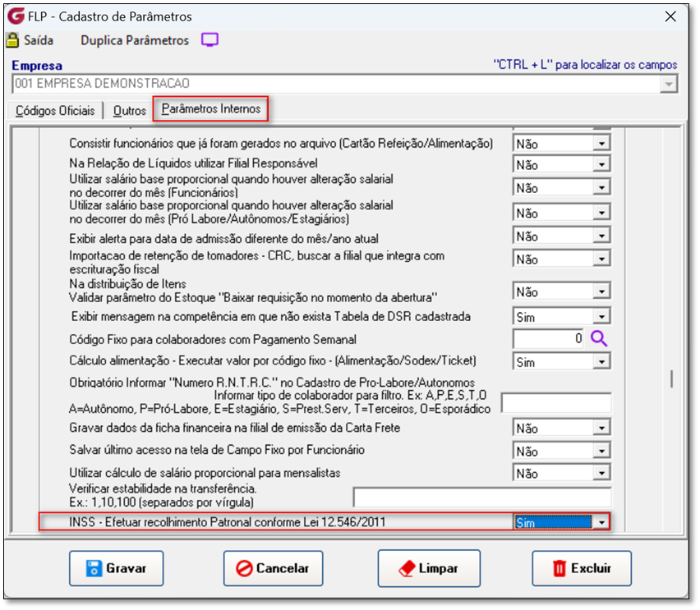Open dropdown for Relação de Líquidos Filial Responsável
Viewport: 700px width, 610px height.
point(601,165)
